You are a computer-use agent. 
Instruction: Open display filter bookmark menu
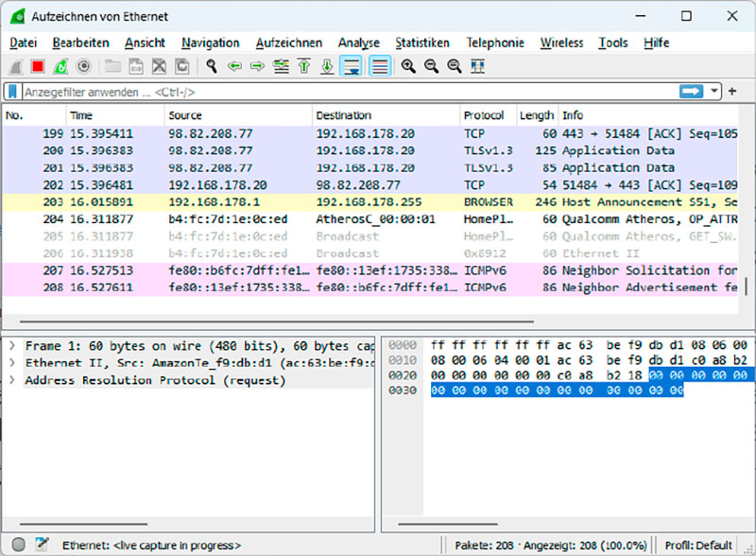12,92
